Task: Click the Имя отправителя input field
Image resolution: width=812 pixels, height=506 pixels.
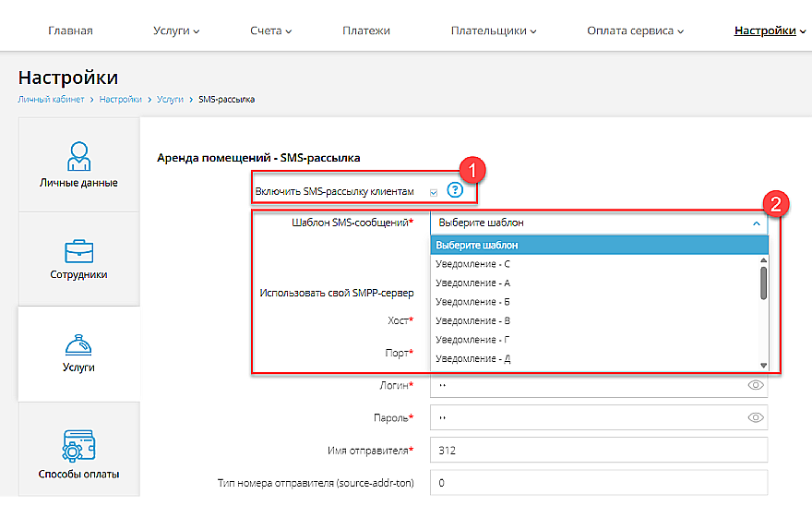Action: (x=598, y=450)
